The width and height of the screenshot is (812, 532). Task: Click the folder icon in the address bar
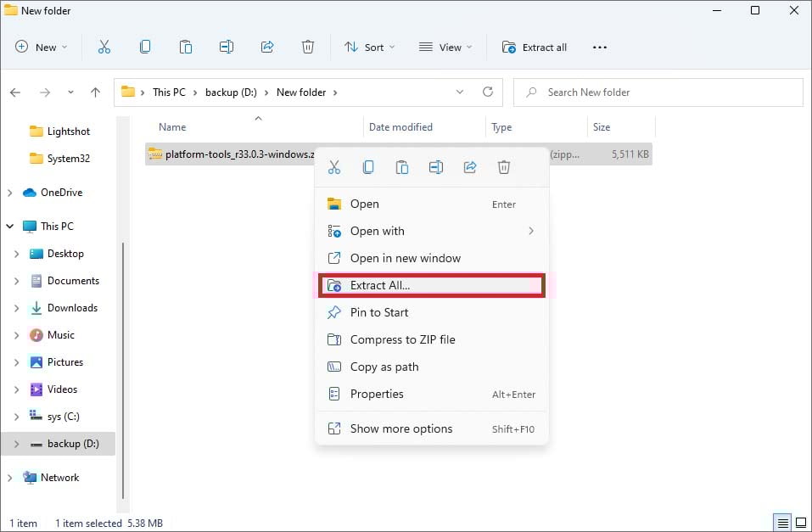click(x=128, y=92)
